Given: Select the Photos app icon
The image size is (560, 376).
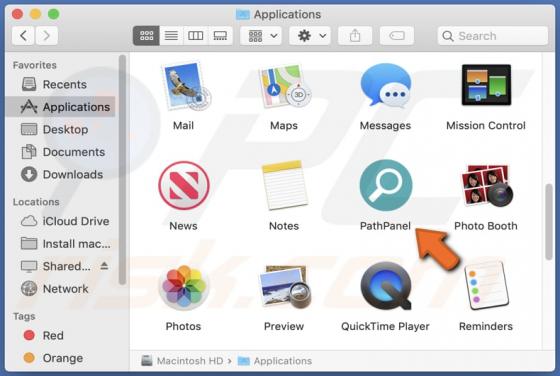Looking at the screenshot, I should pyautogui.click(x=184, y=287).
